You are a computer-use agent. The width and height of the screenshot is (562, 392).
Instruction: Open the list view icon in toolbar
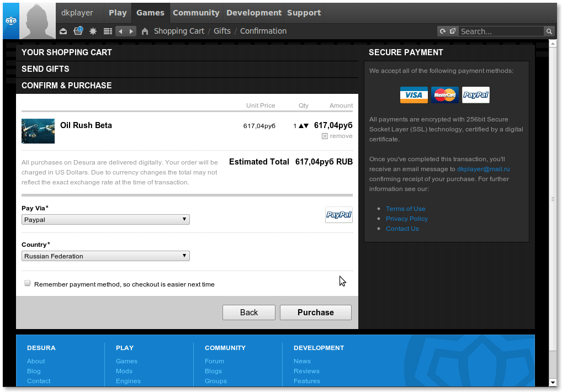click(x=108, y=31)
